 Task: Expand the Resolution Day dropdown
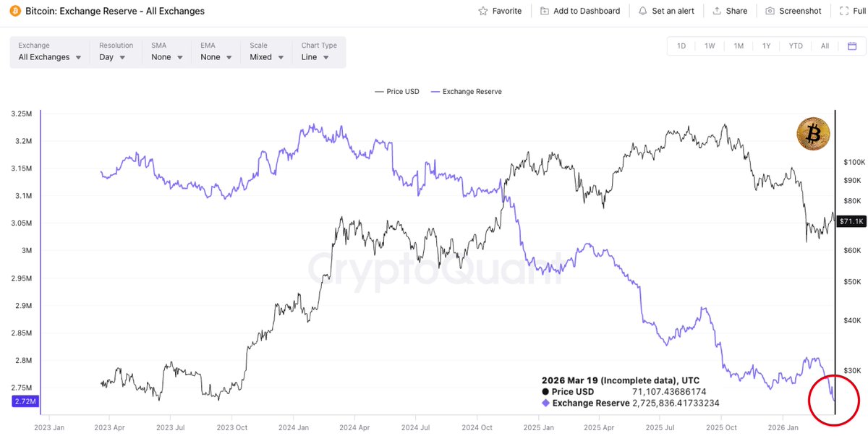[112, 57]
